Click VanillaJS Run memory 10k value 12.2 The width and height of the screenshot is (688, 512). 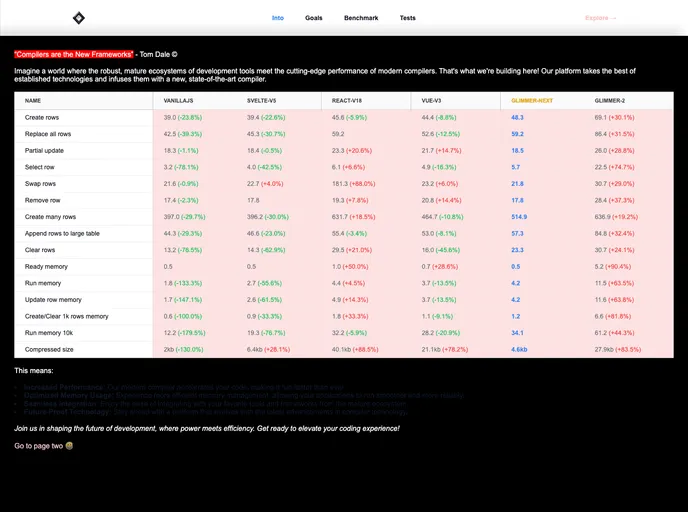169,333
